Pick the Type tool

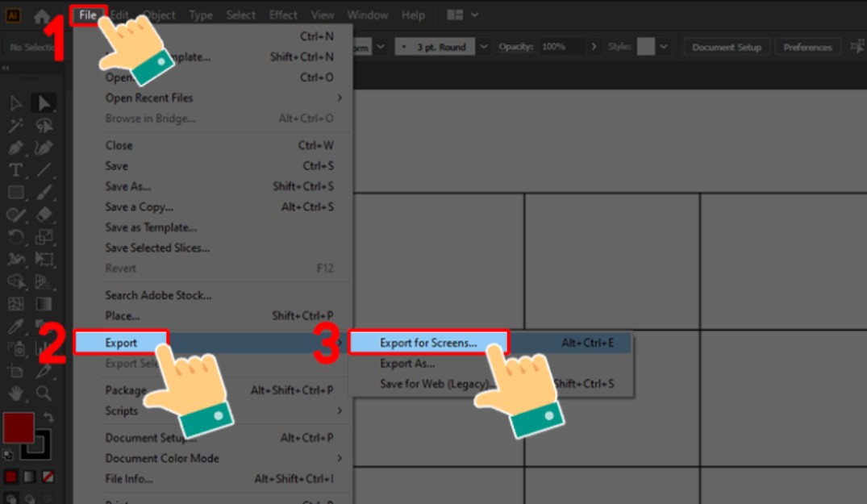[x=15, y=170]
